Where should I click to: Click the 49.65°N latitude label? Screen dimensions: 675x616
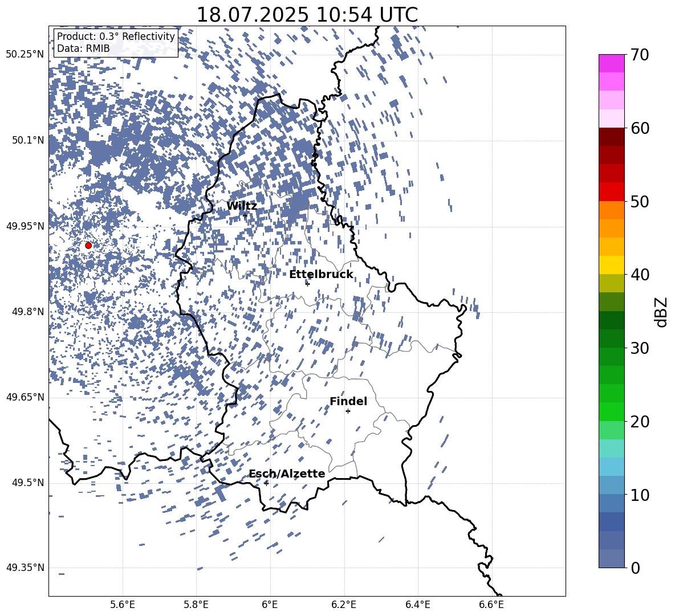click(25, 397)
